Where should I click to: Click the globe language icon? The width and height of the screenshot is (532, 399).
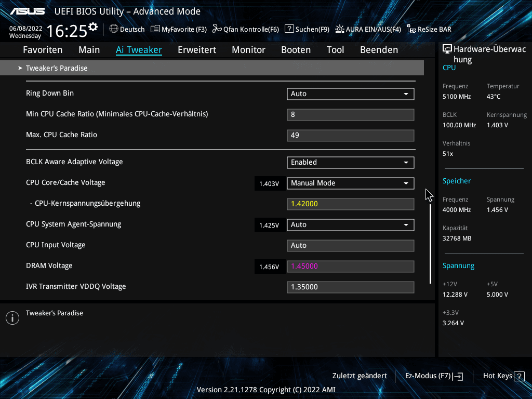point(114,29)
